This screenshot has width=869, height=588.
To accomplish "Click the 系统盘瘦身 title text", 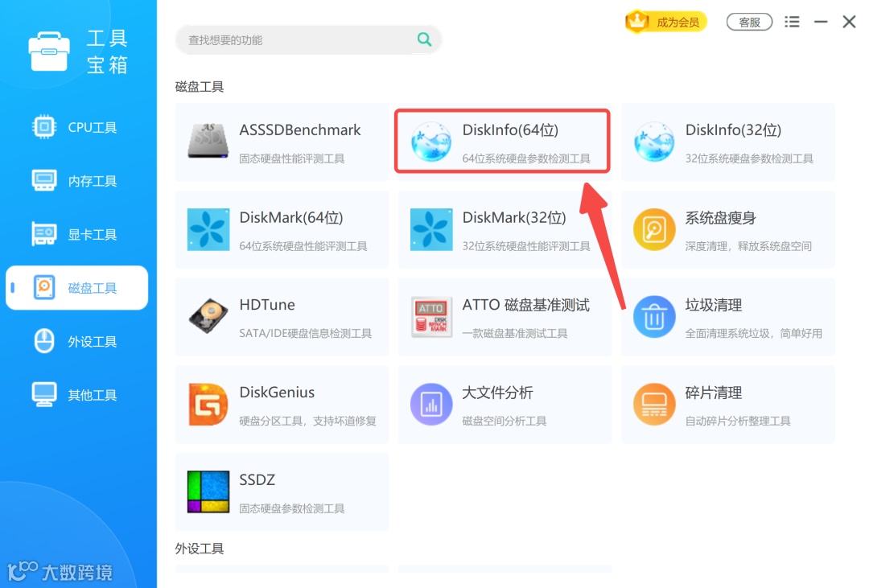I will point(720,218).
